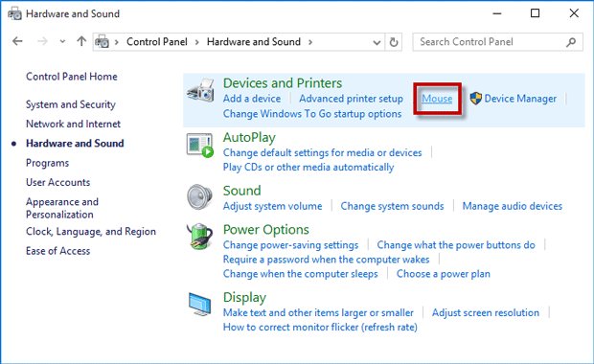This screenshot has width=594, height=364.
Task: Open Appearance and Personalization
Action: click(x=62, y=208)
